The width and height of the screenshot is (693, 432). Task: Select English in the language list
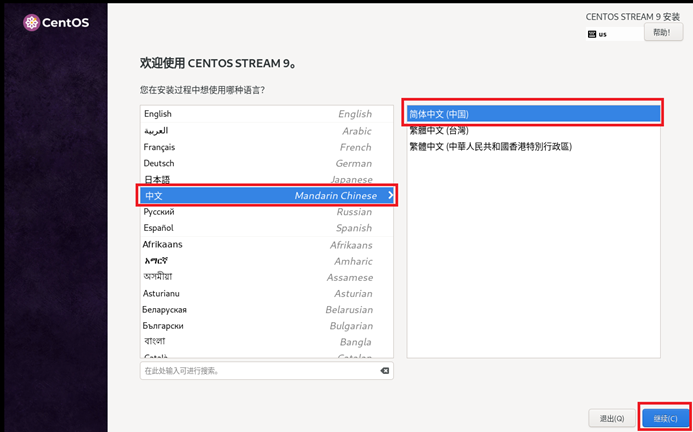coord(267,114)
